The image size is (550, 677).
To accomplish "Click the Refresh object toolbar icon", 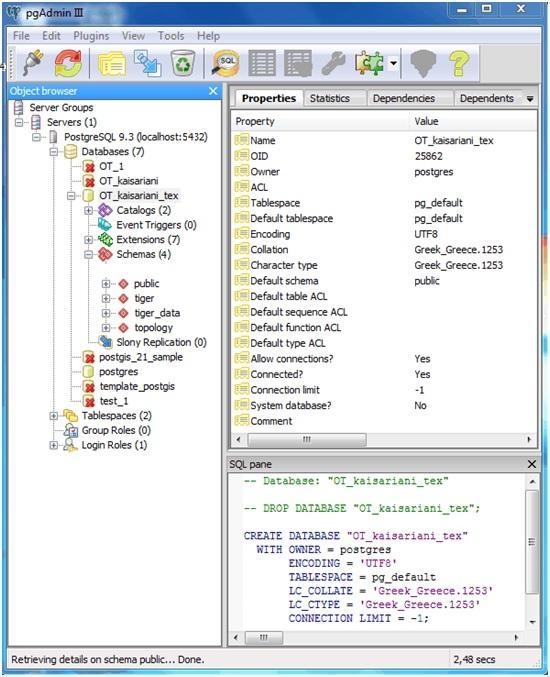I will click(68, 63).
